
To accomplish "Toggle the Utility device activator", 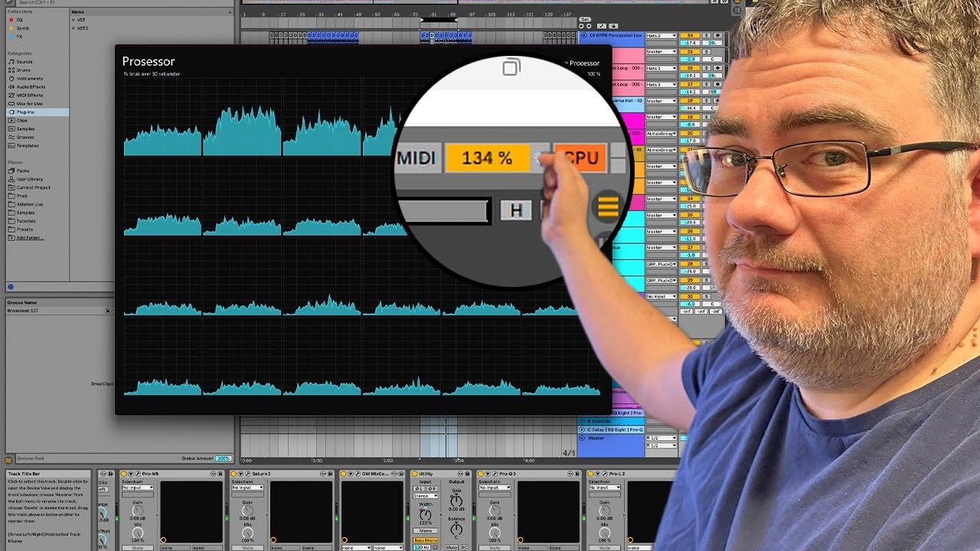I will [414, 474].
